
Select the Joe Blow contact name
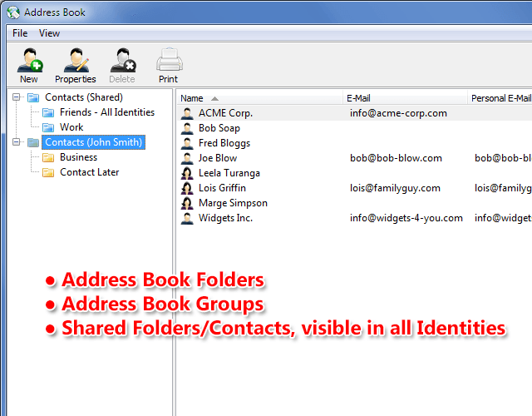point(218,158)
